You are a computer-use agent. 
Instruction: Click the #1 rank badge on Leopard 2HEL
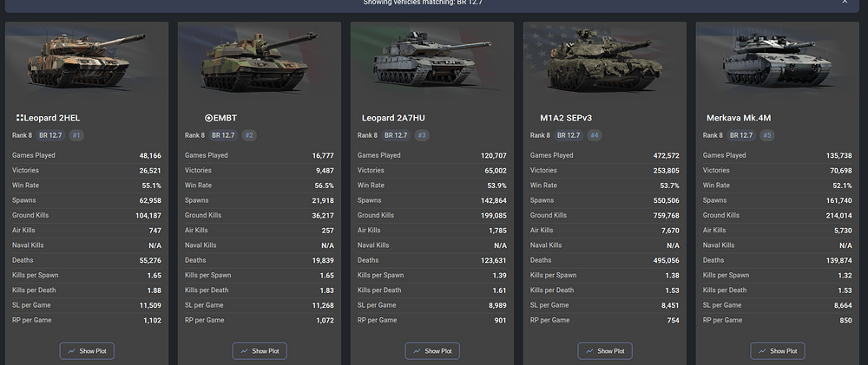76,135
